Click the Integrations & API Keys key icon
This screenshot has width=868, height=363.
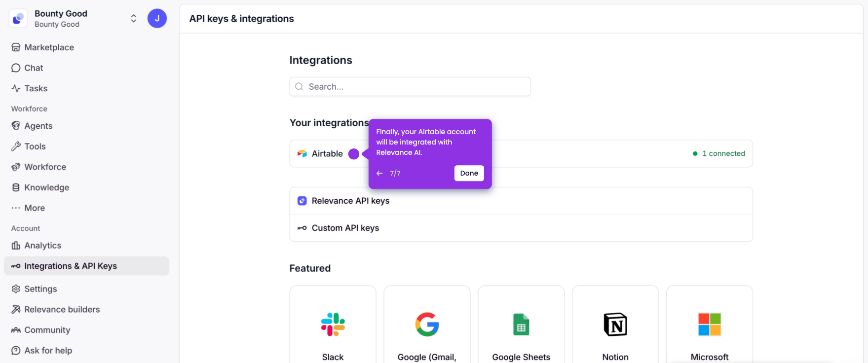click(x=16, y=266)
